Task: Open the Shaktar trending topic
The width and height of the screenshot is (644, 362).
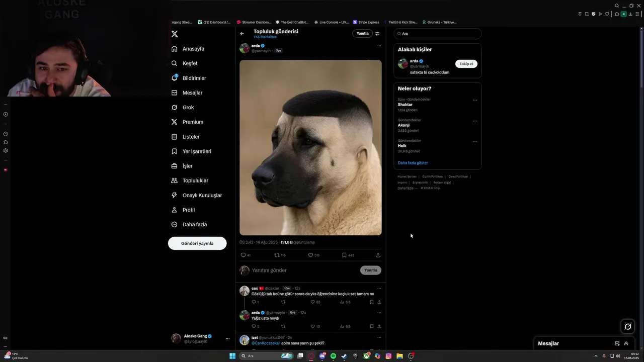Action: tap(406, 105)
